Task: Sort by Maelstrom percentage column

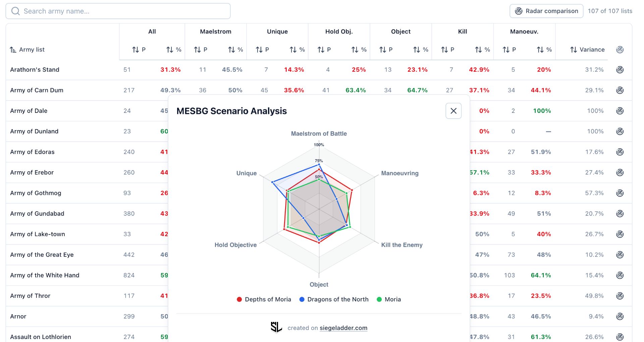Action: tap(236, 50)
